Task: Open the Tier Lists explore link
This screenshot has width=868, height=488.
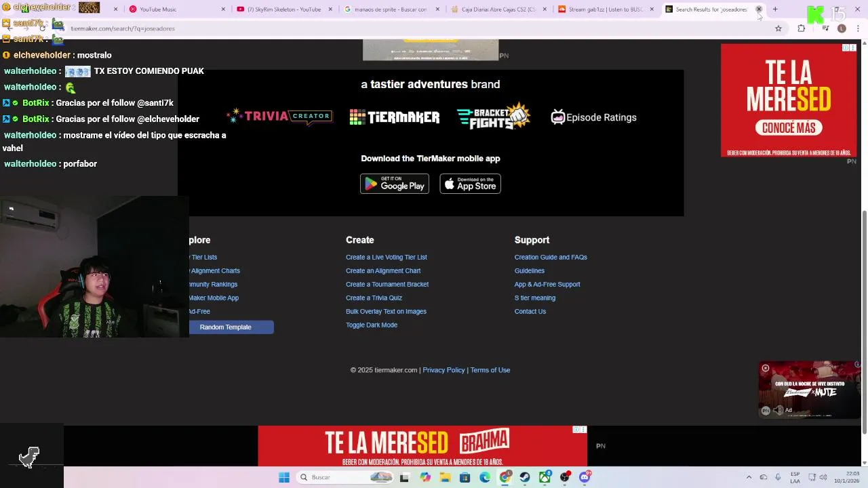Action: click(x=203, y=258)
